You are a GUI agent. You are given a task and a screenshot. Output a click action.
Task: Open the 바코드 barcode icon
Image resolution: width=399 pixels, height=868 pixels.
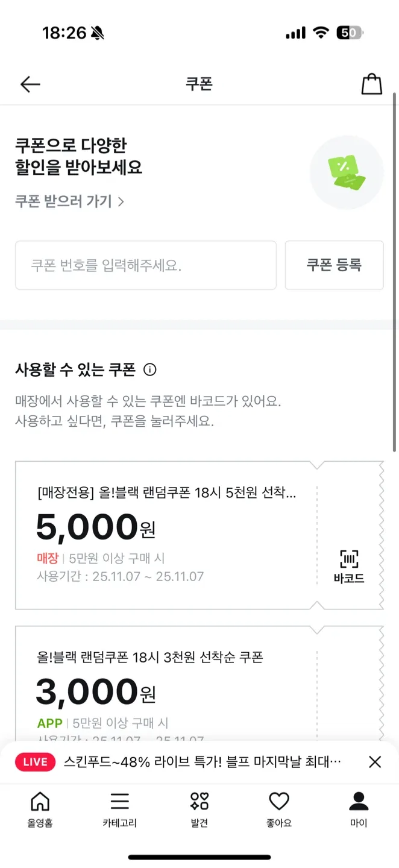[x=349, y=567]
